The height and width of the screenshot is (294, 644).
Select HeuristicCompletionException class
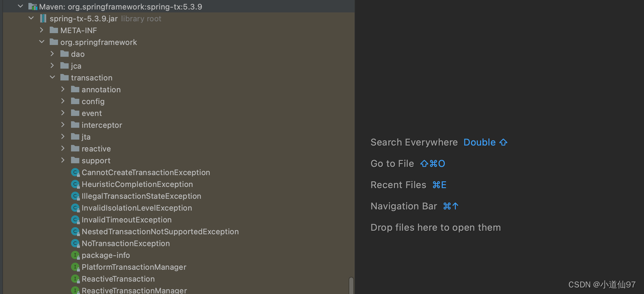137,184
